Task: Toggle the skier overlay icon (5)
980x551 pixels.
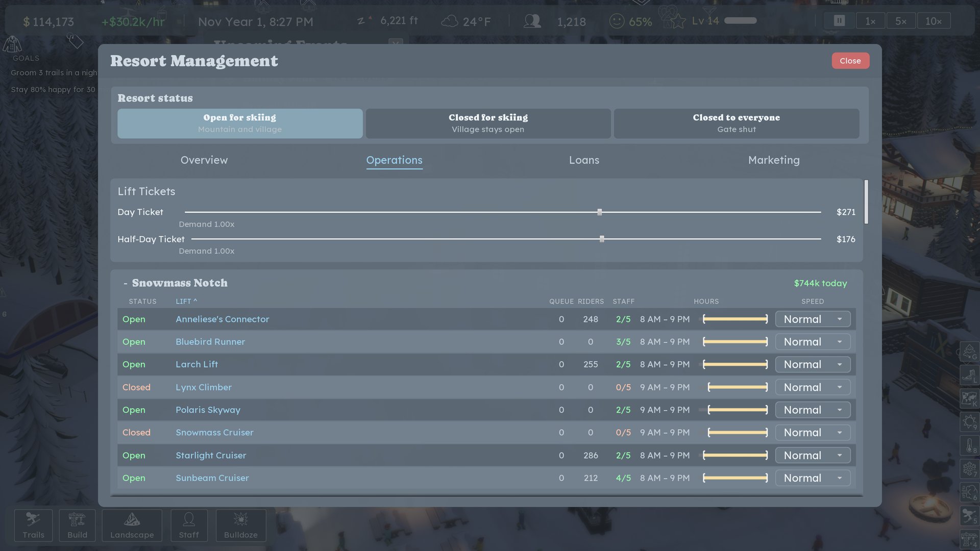Action: [969, 516]
